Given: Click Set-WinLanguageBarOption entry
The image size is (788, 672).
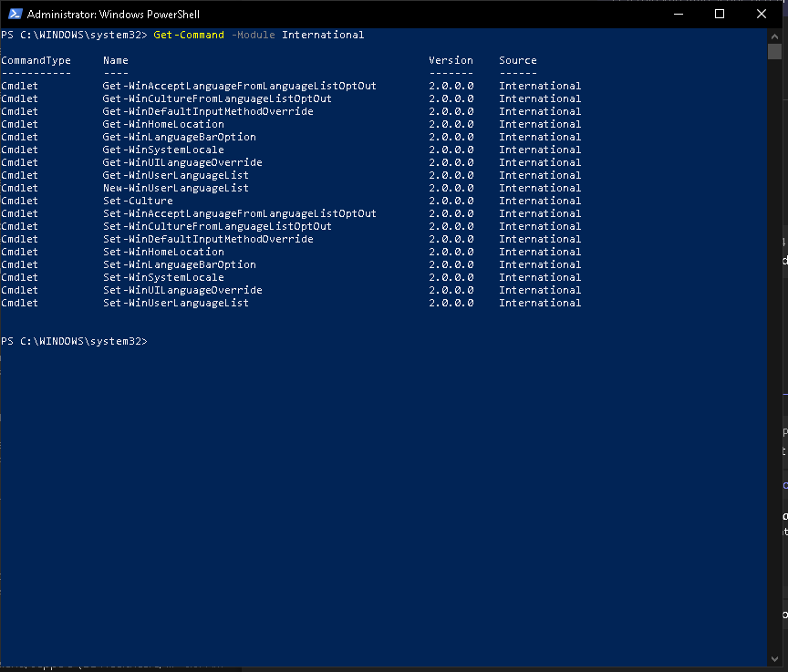Looking at the screenshot, I should pyautogui.click(x=180, y=264).
